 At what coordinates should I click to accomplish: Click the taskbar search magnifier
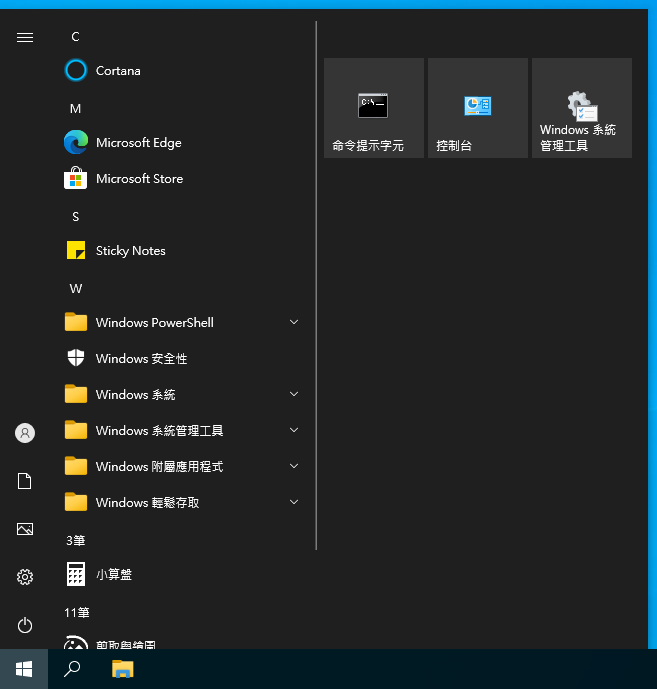(x=72, y=669)
